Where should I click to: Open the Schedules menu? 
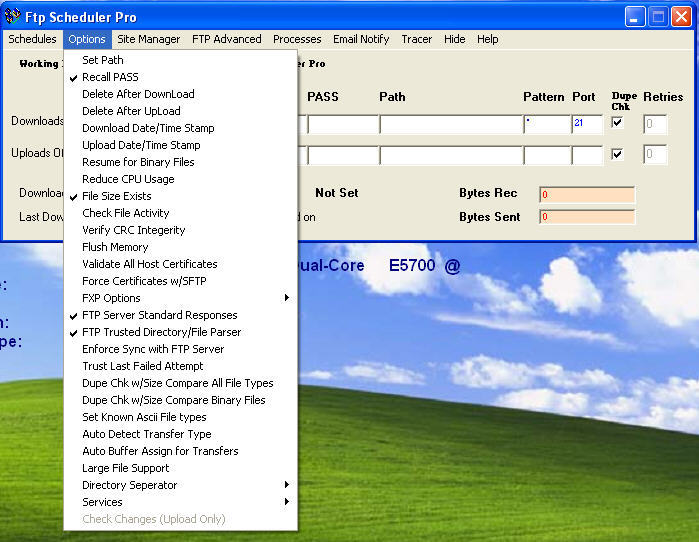point(33,39)
